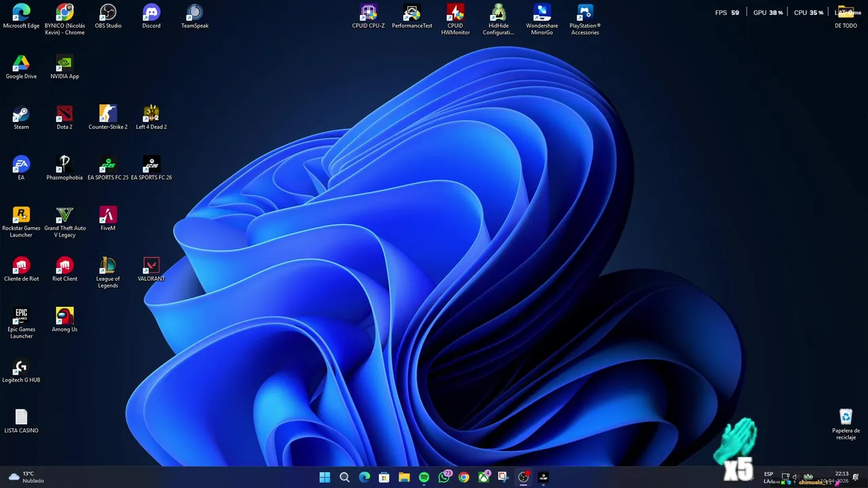The width and height of the screenshot is (868, 488).
Task: Select the Dota 2 desktop icon
Action: 64,118
